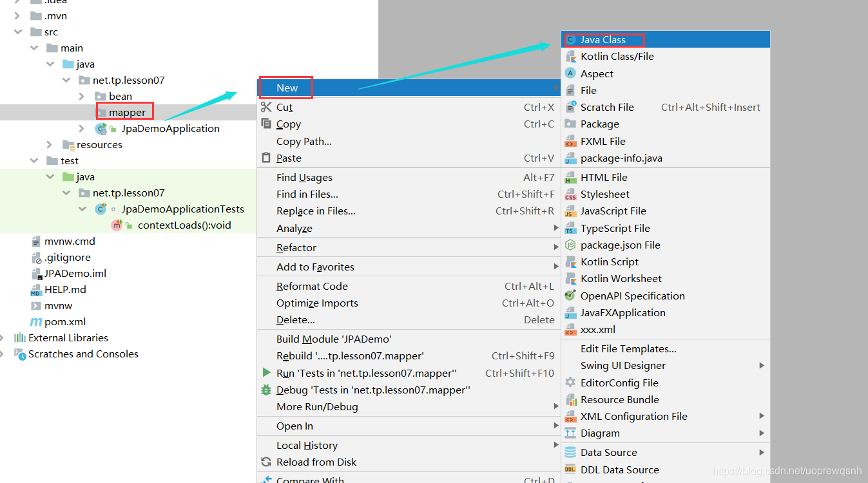
Task: Choose Add to Favorites
Action: click(x=409, y=267)
